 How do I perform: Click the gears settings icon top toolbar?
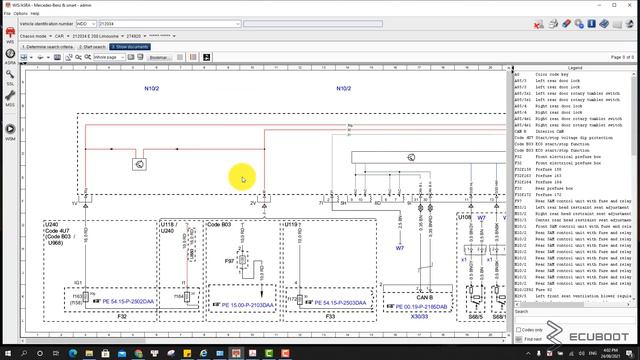pos(579,24)
